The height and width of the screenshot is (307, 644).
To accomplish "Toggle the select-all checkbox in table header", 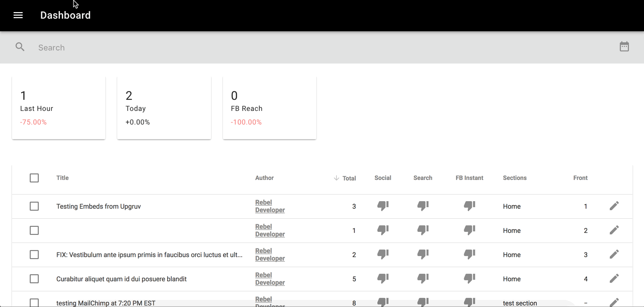I will 34,178.
